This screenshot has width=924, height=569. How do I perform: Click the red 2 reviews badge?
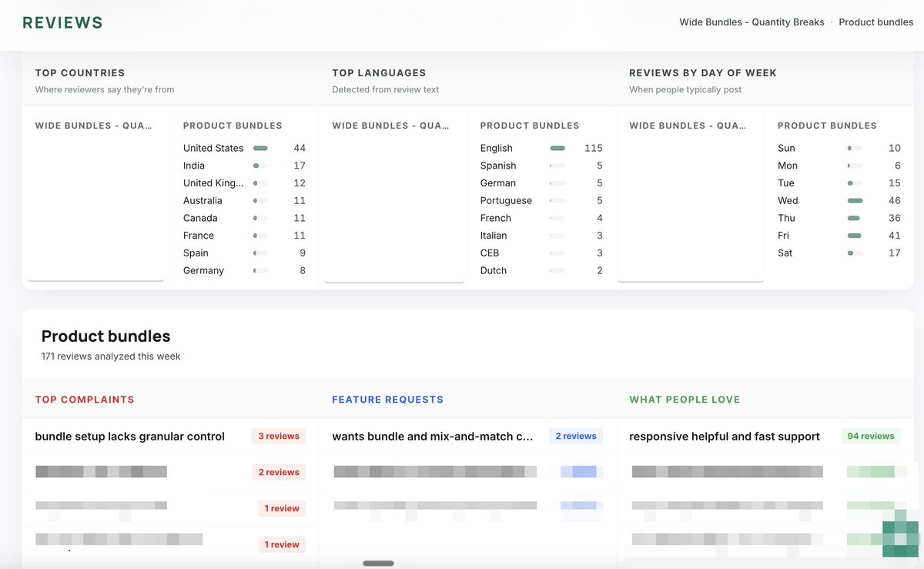pos(279,472)
